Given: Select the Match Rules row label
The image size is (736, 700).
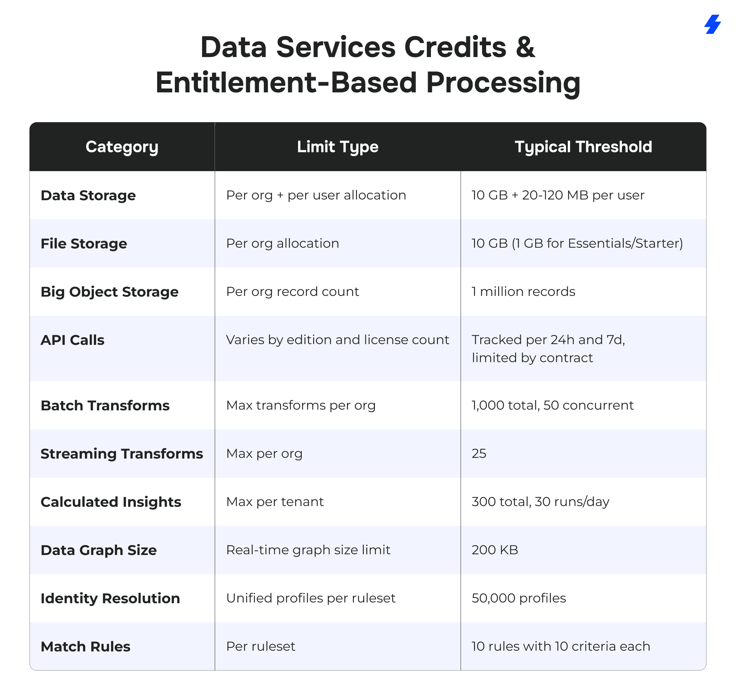Looking at the screenshot, I should 85,646.
